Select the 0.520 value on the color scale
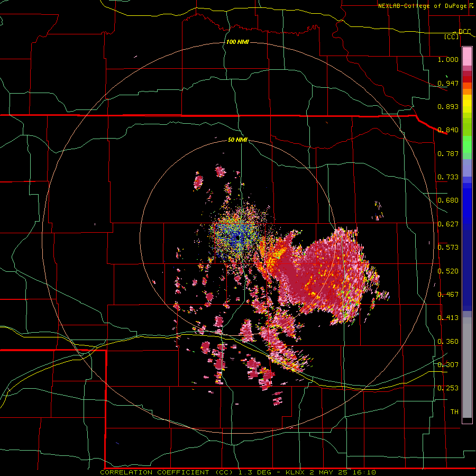The width and height of the screenshot is (476, 476). click(448, 271)
